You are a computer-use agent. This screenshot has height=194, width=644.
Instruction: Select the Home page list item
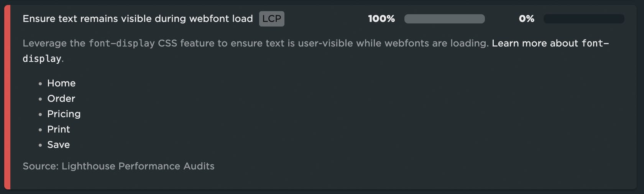click(61, 83)
